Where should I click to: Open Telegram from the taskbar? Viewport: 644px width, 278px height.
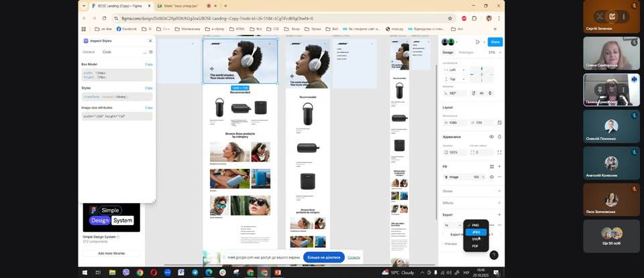195,272
